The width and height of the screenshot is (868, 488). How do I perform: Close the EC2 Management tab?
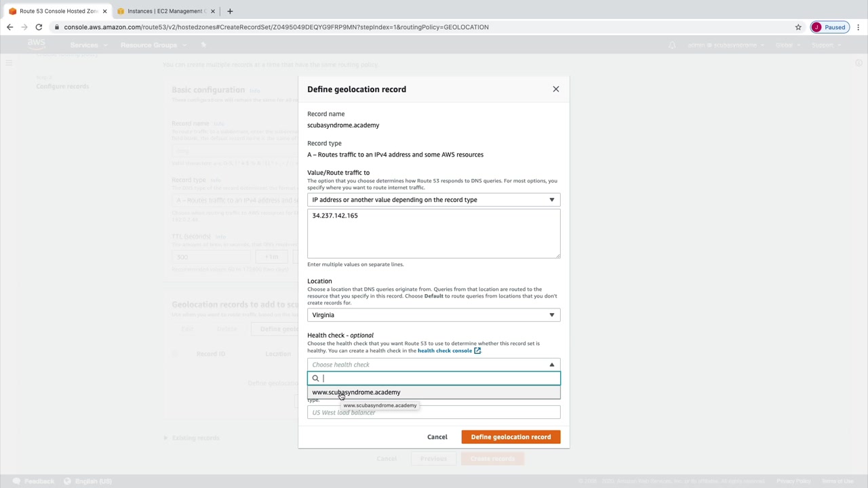[x=213, y=11]
